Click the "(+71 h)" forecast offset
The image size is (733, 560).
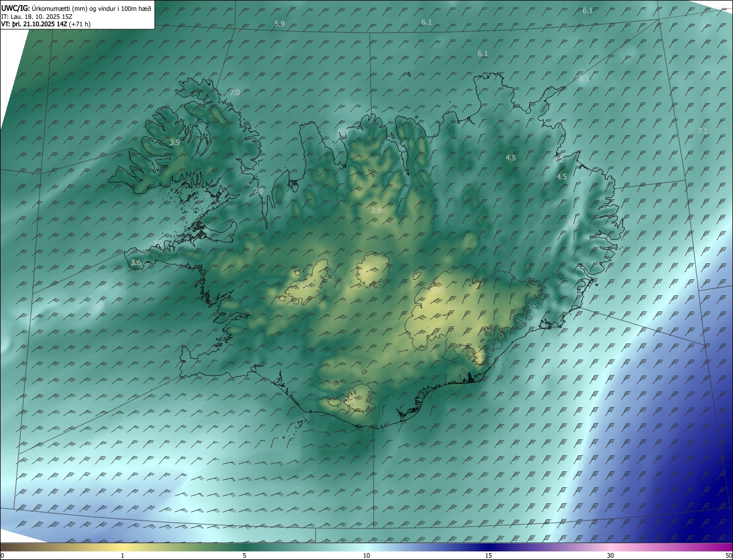pos(80,23)
